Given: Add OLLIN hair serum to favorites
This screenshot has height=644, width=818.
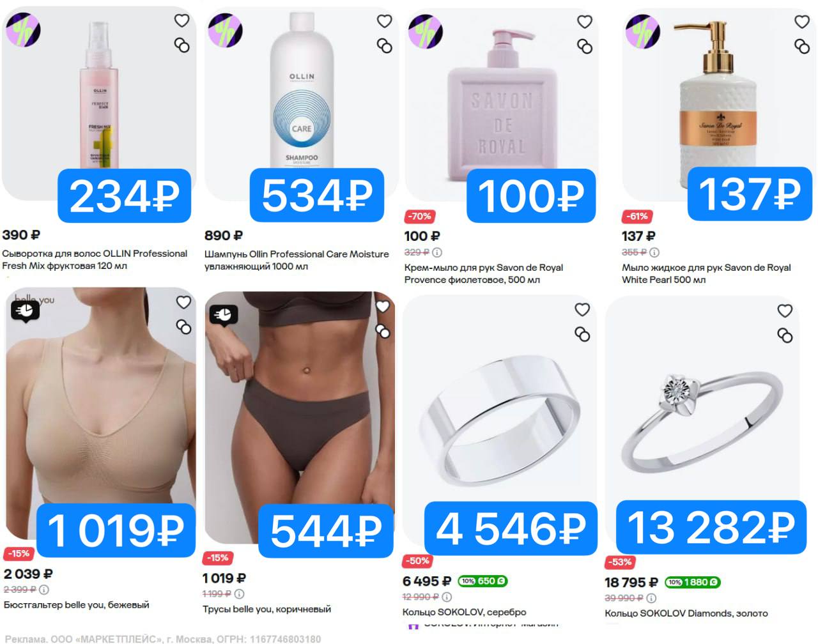Looking at the screenshot, I should [x=182, y=20].
